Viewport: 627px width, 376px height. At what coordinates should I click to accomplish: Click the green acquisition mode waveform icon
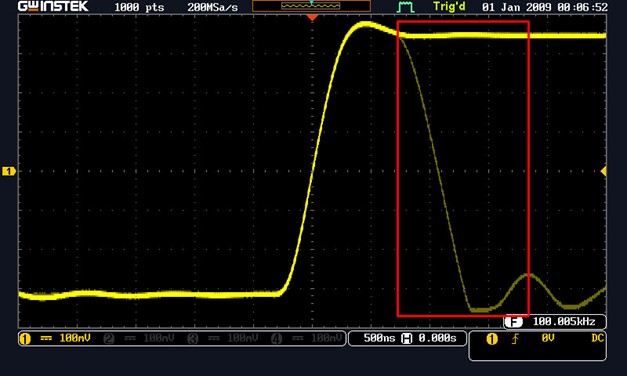pyautogui.click(x=405, y=7)
